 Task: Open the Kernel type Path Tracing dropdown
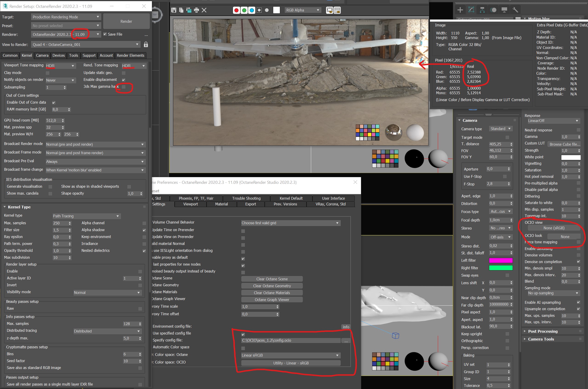click(86, 216)
